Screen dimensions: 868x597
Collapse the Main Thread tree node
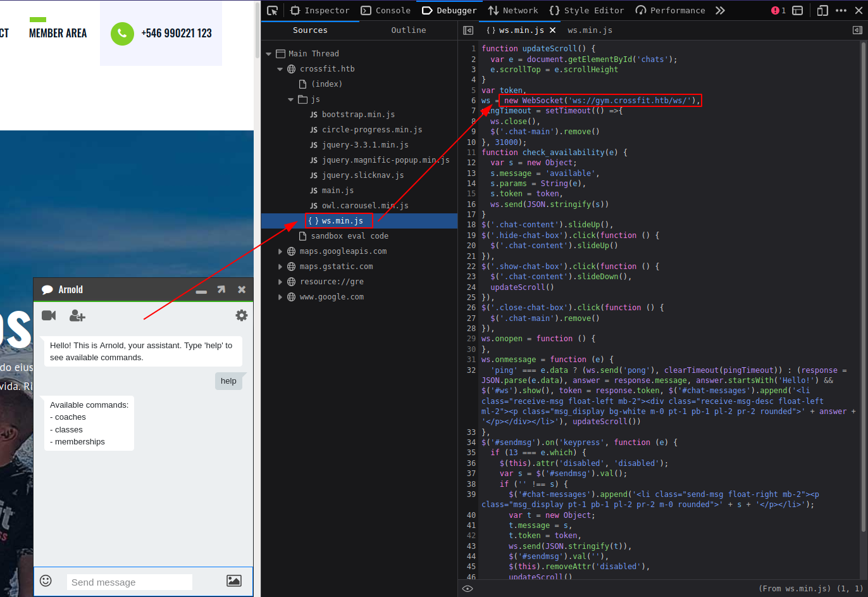coord(269,54)
